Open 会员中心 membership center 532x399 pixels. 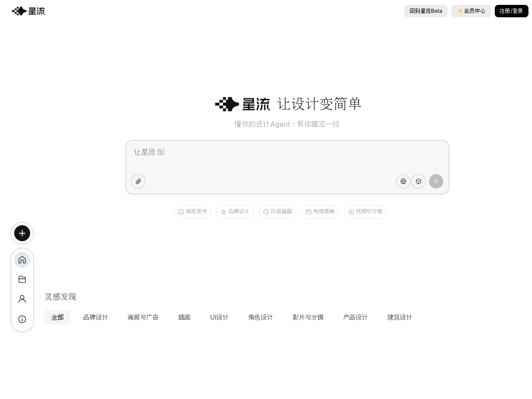point(471,11)
